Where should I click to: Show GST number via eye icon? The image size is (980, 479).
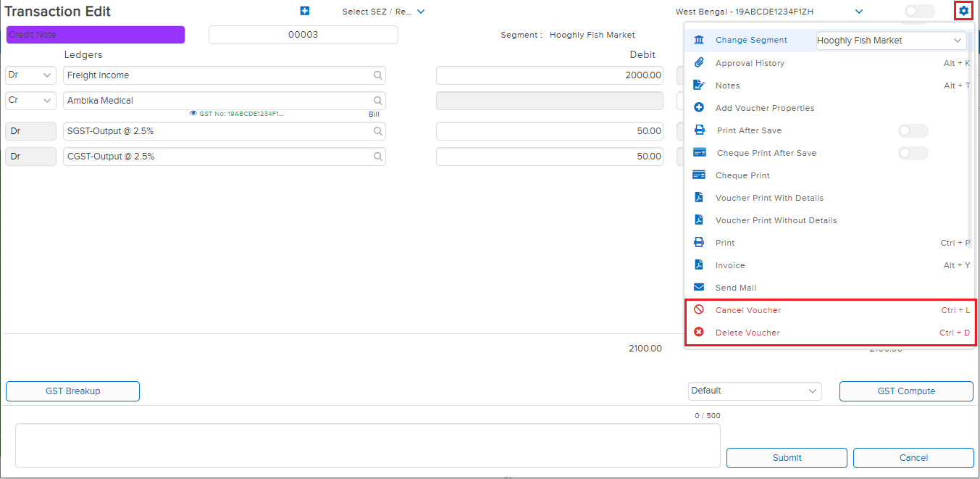tap(193, 114)
